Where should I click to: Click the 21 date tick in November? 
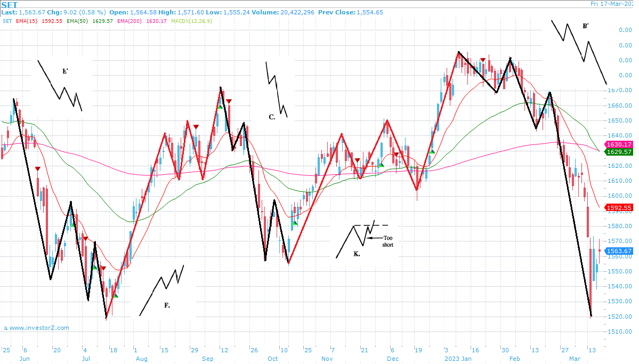click(365, 350)
